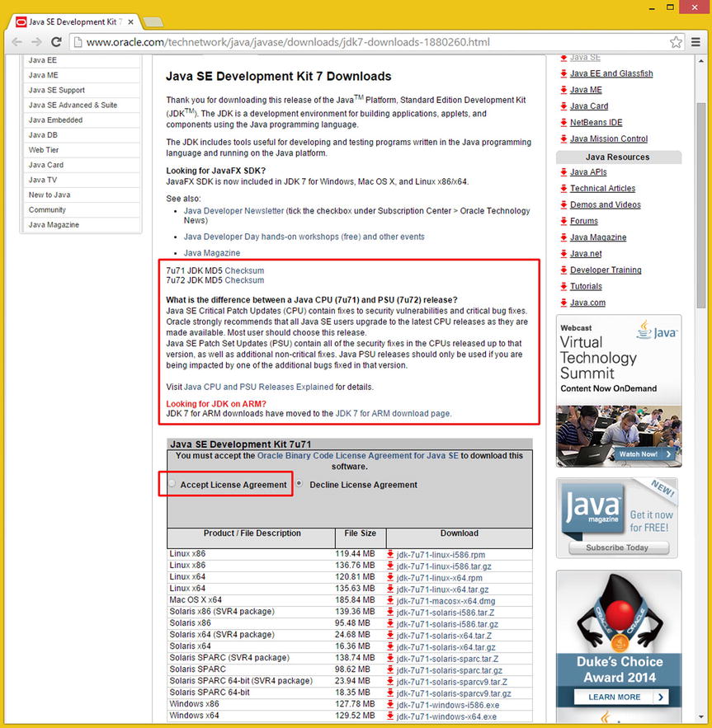This screenshot has width=712, height=728.
Task: Click the page vertical scrollbar thumb
Action: pos(700,204)
